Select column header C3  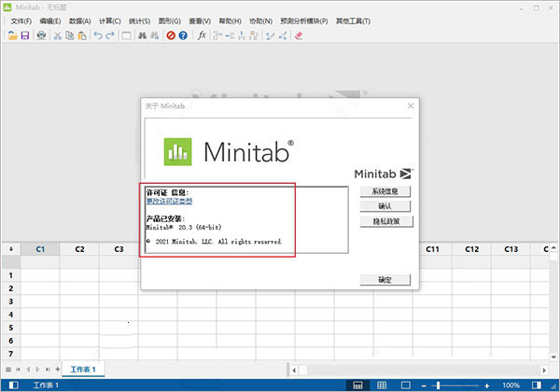119,249
